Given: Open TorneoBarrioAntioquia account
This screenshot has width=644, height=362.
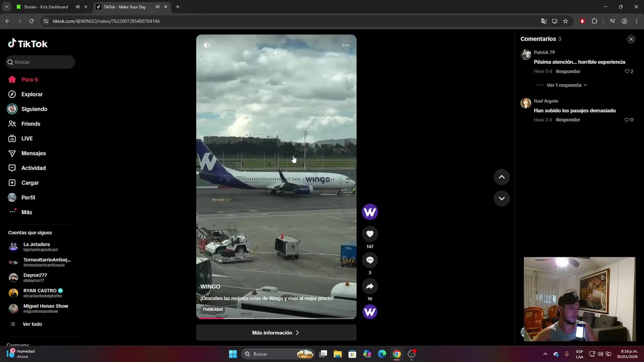Looking at the screenshot, I should pyautogui.click(x=40, y=262).
